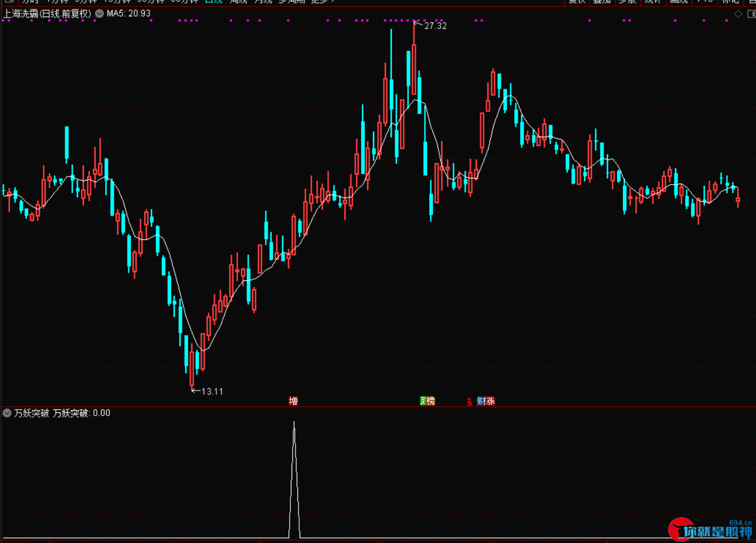Click the 27.32 high price label
756x543 pixels.
click(435, 26)
